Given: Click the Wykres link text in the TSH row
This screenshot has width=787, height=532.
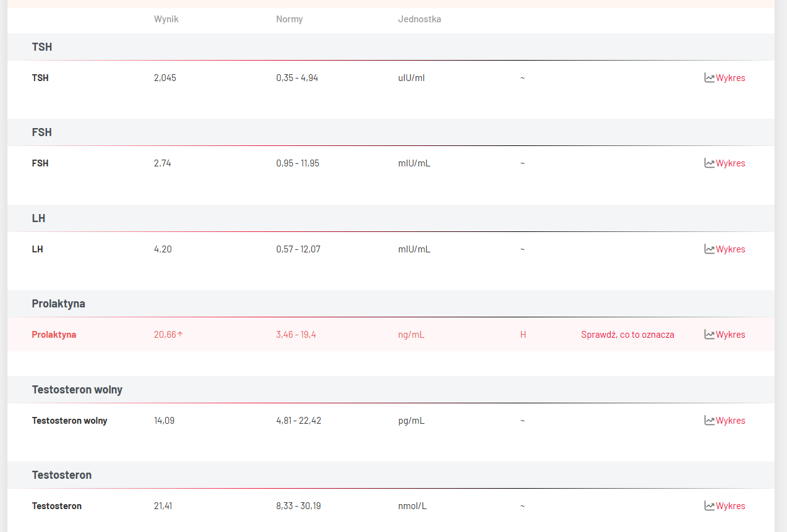Looking at the screenshot, I should pos(731,78).
